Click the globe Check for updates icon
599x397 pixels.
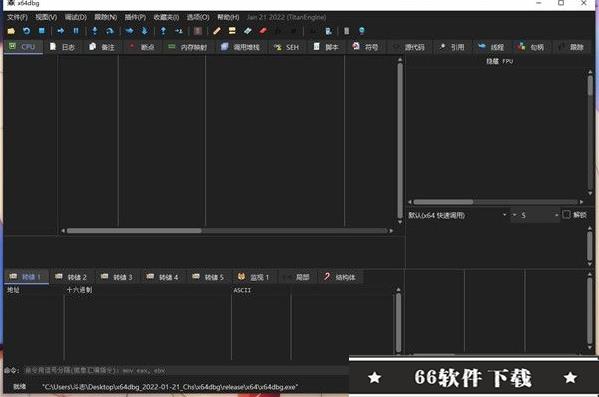point(361,31)
